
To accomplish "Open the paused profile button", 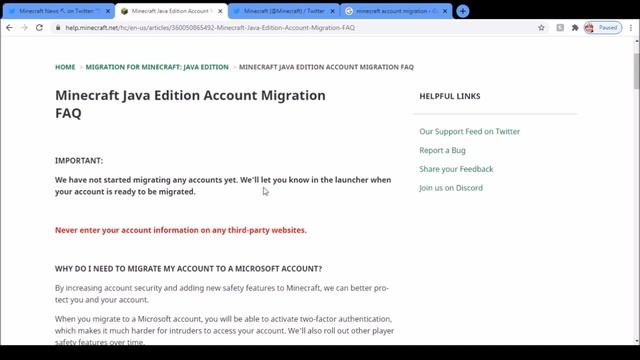I will (x=603, y=28).
